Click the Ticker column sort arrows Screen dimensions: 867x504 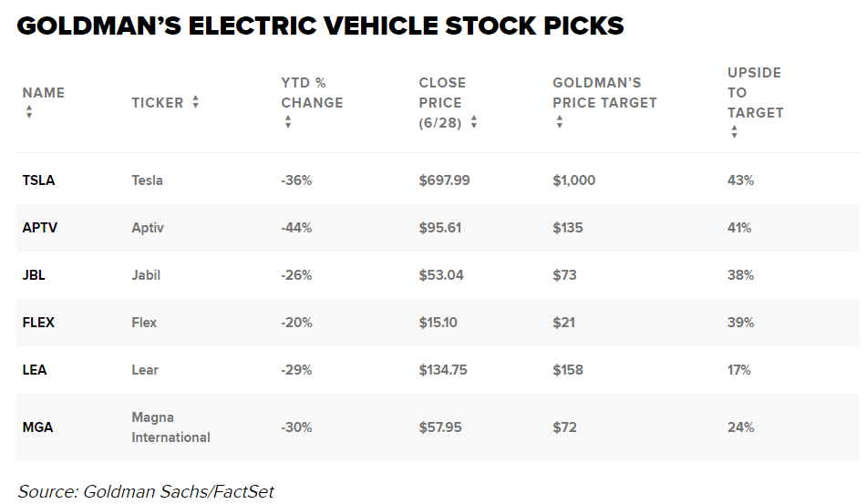coord(195,102)
